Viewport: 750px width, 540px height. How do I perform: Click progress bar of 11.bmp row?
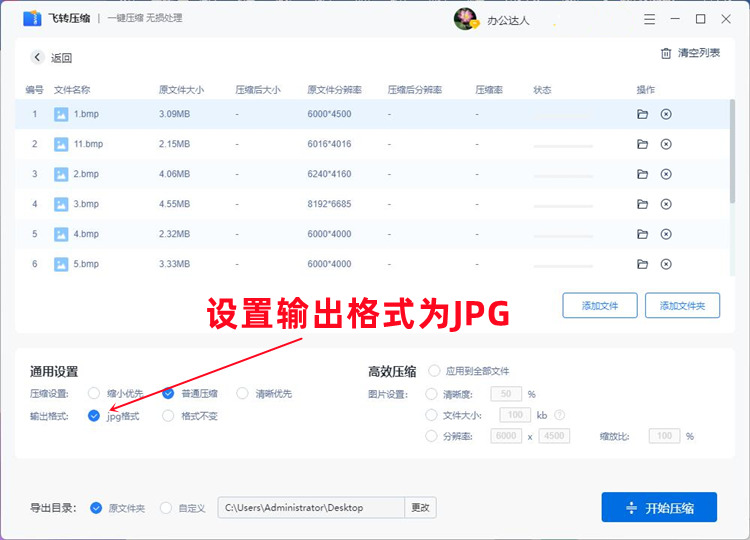(563, 146)
